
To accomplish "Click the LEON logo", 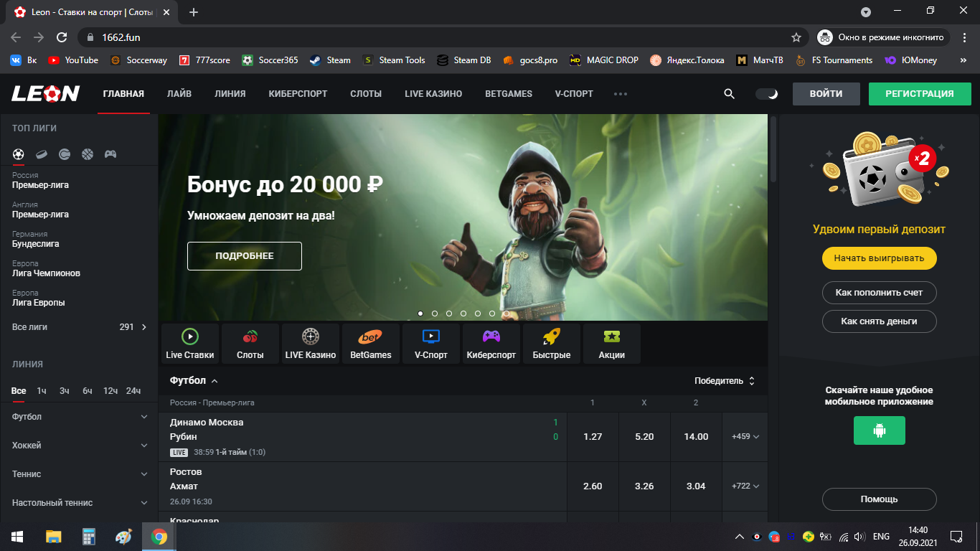I will [45, 94].
